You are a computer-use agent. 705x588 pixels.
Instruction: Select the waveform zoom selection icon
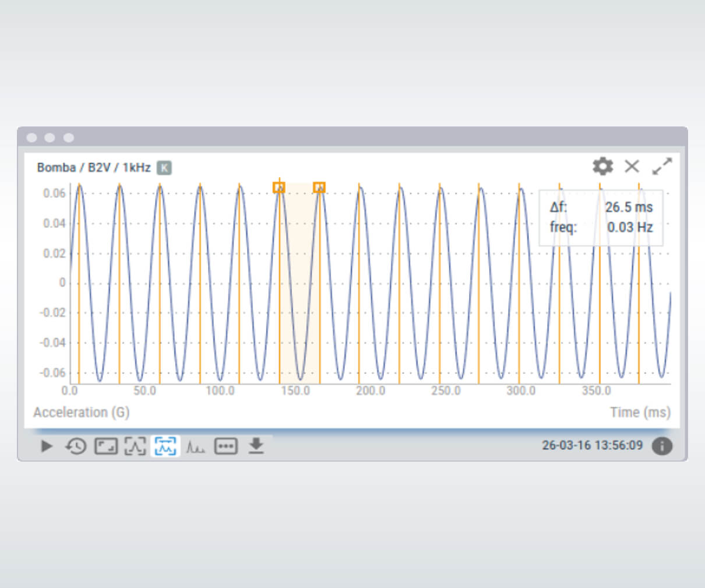[x=135, y=446]
